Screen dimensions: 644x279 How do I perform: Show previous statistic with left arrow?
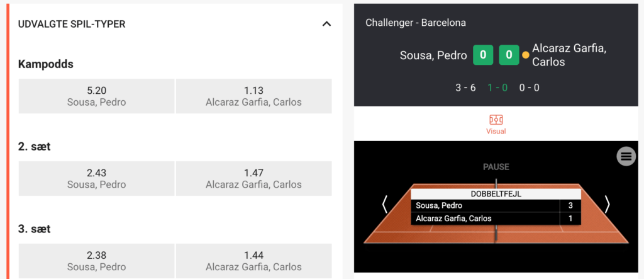click(x=385, y=204)
